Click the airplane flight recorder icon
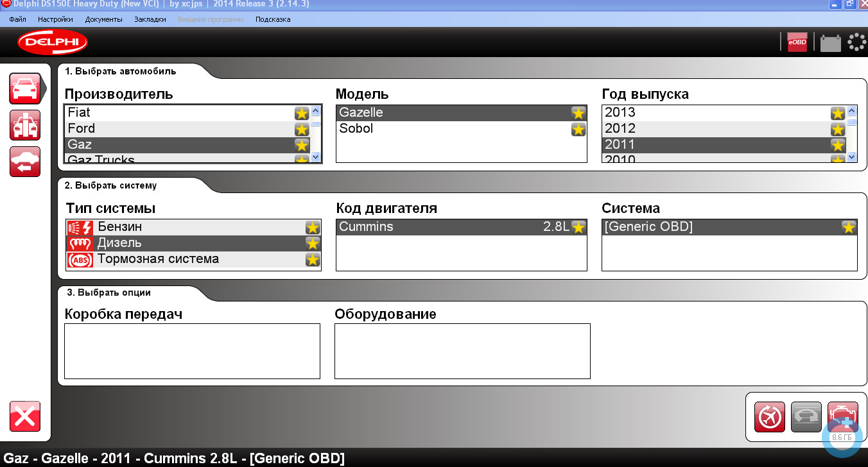Screen dimensions: 868x467 [x=770, y=418]
